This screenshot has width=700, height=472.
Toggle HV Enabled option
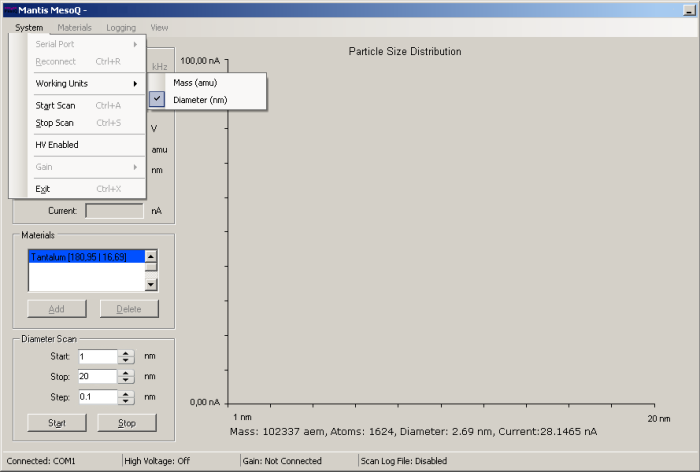tap(87, 145)
